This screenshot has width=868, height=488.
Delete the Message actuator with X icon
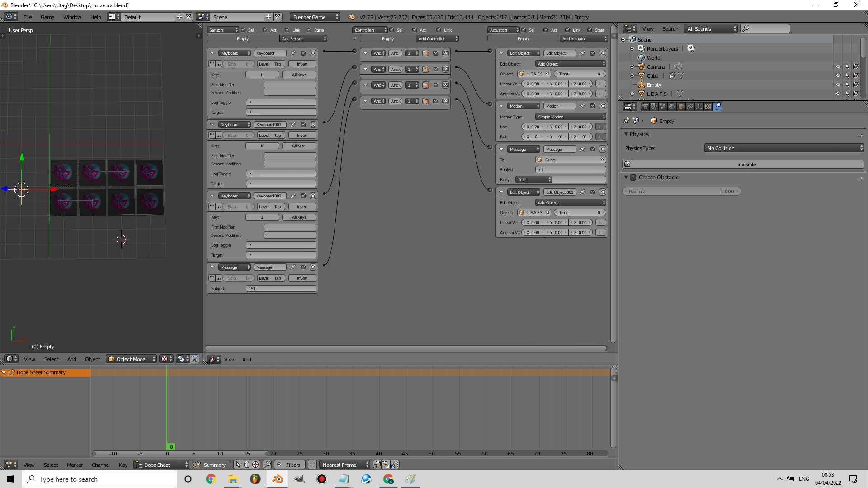603,149
